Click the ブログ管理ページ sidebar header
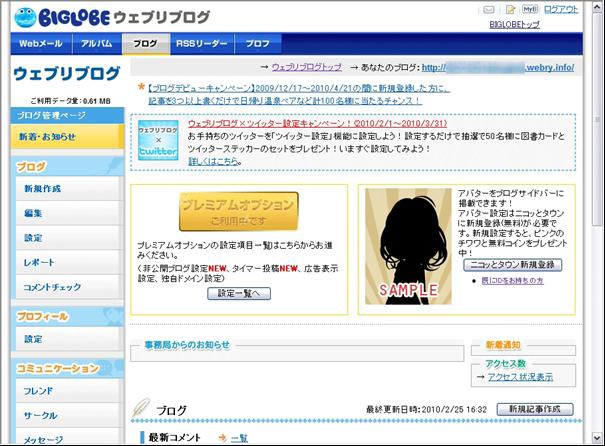605x446 pixels. tap(67, 115)
